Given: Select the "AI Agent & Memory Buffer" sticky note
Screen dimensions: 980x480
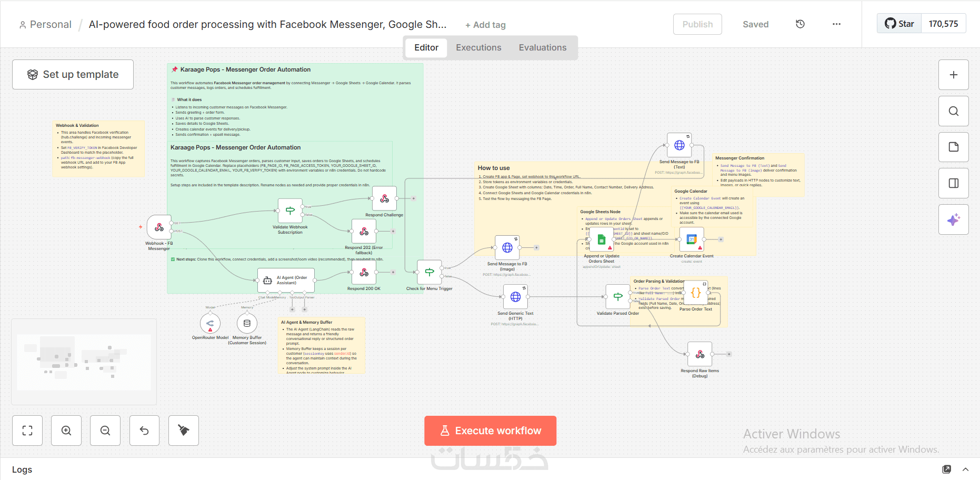Looking at the screenshot, I should pos(321,345).
